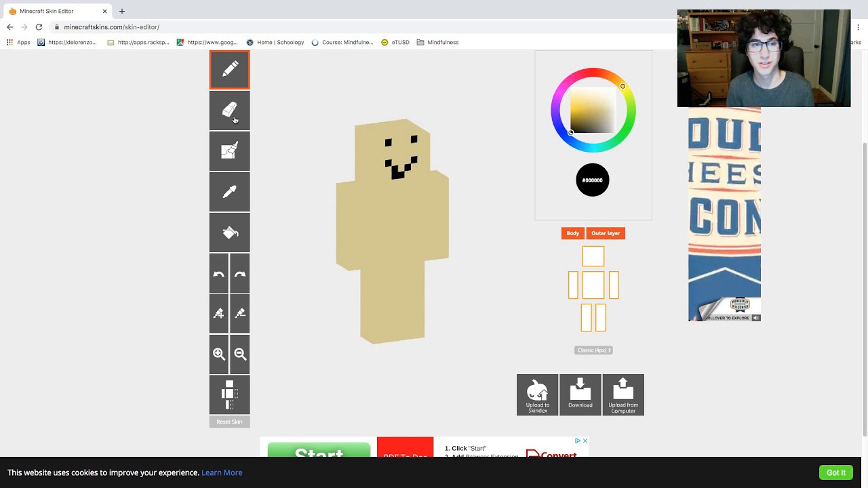Select the Auto Tone brush tool
The width and height of the screenshot is (868, 488).
229,150
